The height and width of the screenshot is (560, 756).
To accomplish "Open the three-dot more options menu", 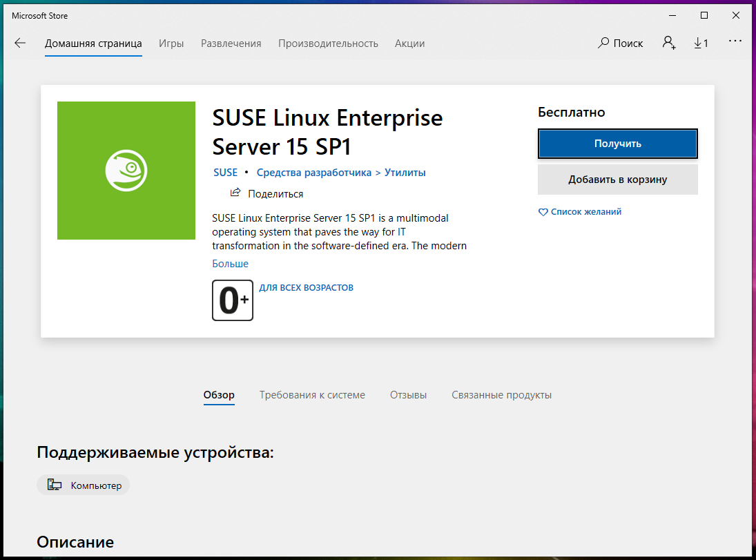I will [x=735, y=42].
